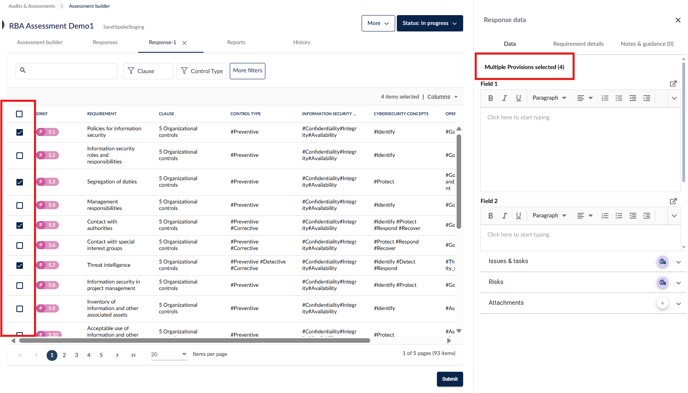The height and width of the screenshot is (393, 688).
Task: Toggle Italic in Field 2 toolbar
Action: (505, 215)
